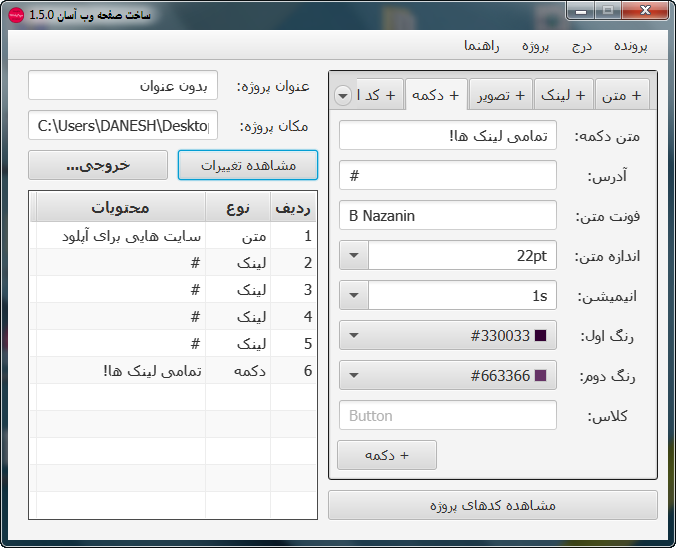This screenshot has width=676, height=548.
Task: Click the project location path field
Action: 123,125
